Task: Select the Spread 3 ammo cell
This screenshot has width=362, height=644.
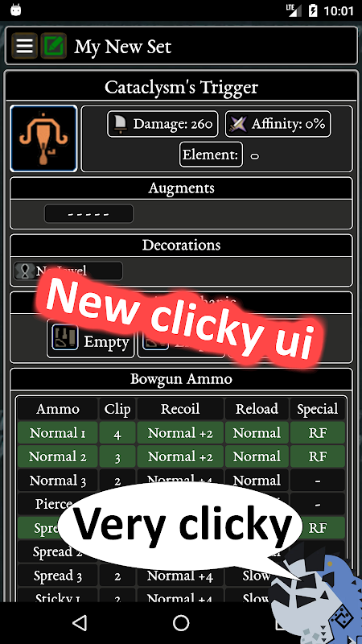Action: pos(57,576)
